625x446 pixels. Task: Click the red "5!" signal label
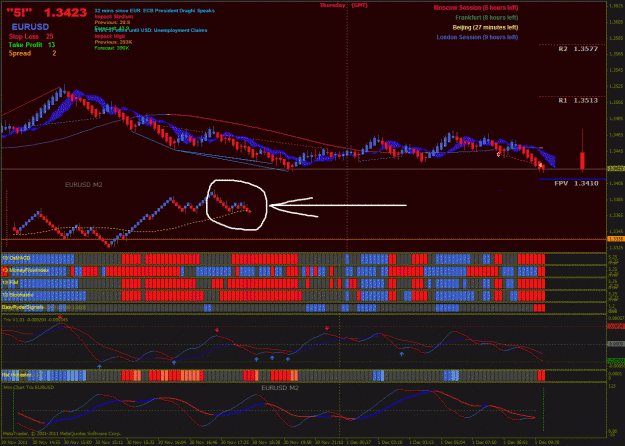tap(19, 13)
